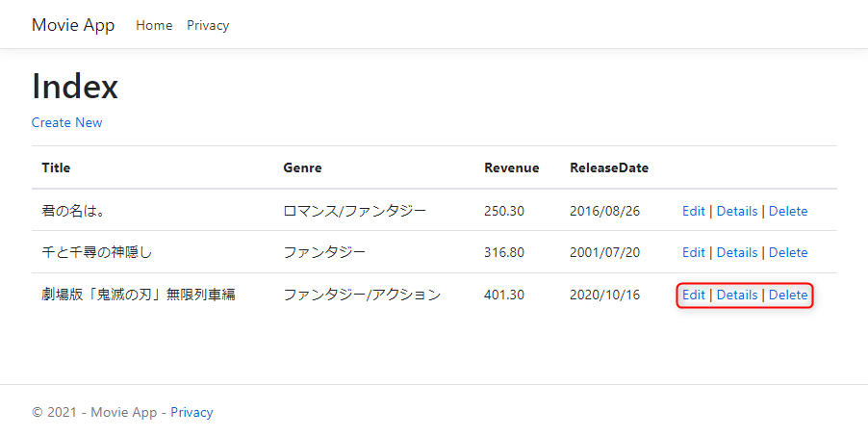Click the ReleaseDate column header
Image resolution: width=868 pixels, height=437 pixels.
(x=609, y=167)
